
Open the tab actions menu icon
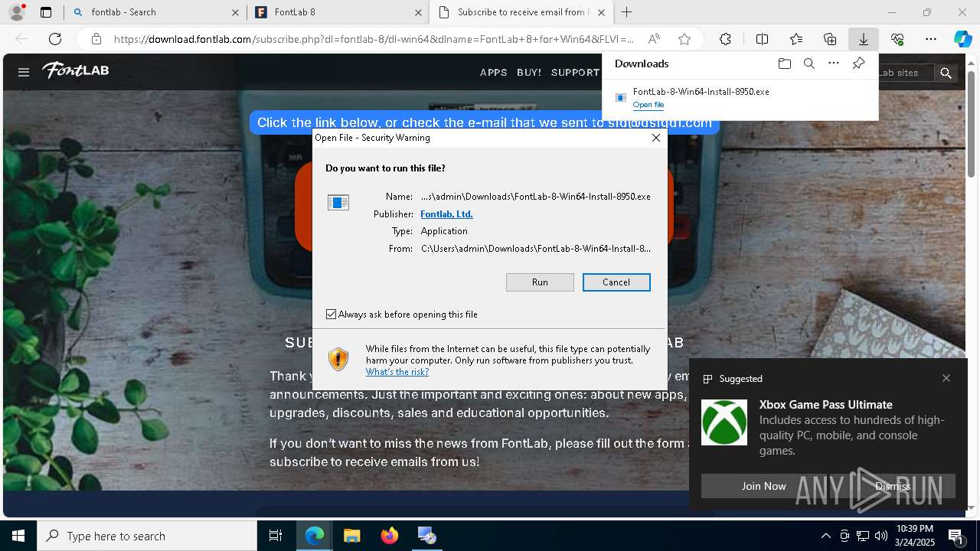46,12
